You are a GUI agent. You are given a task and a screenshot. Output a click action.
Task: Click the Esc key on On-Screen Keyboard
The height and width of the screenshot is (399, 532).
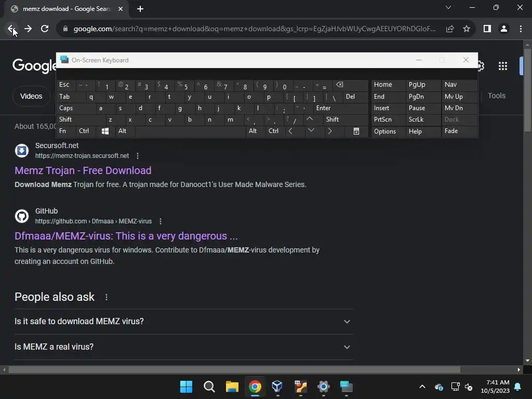click(66, 85)
